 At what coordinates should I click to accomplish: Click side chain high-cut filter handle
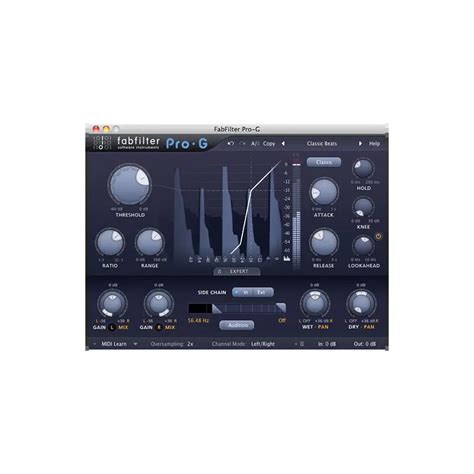281,308
